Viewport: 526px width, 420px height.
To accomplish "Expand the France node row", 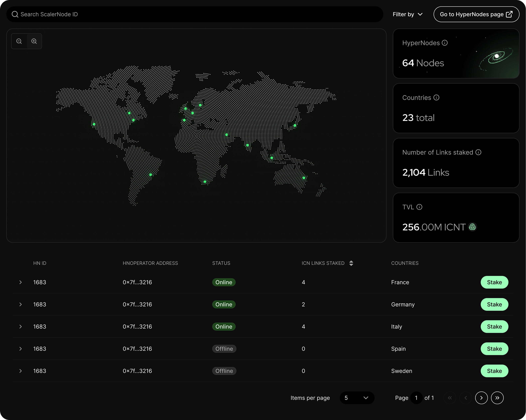I will tap(20, 282).
